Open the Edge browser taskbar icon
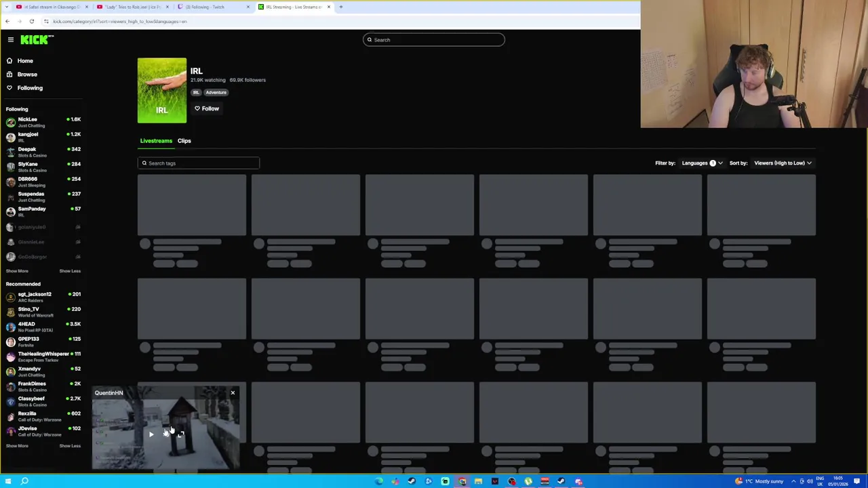Screen dimensions: 868x488 [378, 481]
